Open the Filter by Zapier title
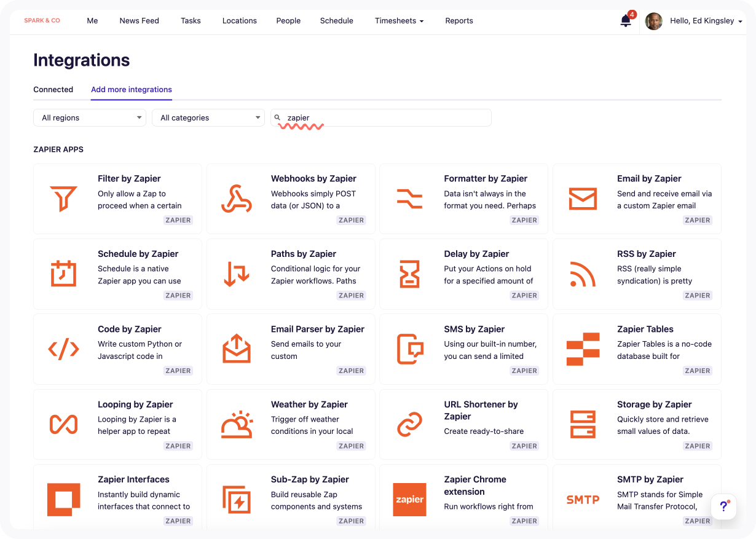The width and height of the screenshot is (756, 539). tap(129, 179)
